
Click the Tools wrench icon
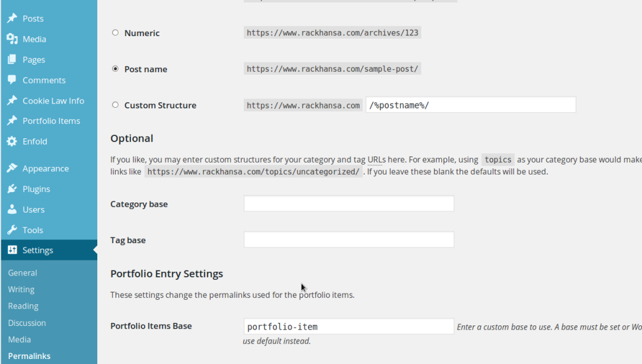click(x=12, y=230)
